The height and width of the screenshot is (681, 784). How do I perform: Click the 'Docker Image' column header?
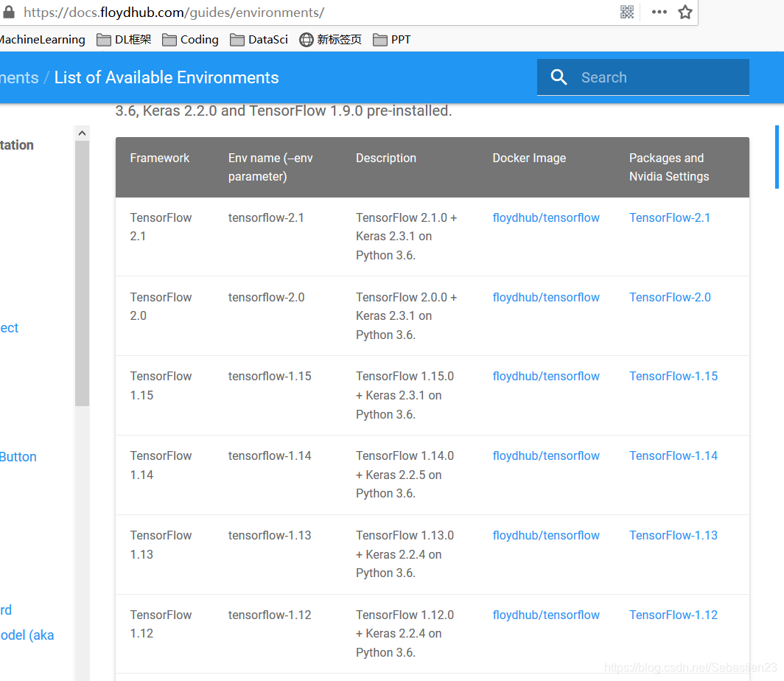tap(529, 158)
